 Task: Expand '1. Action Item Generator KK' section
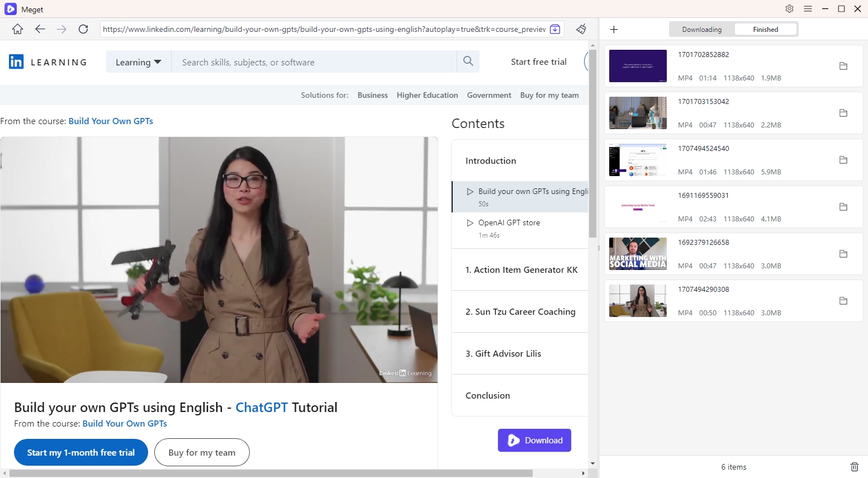(520, 269)
